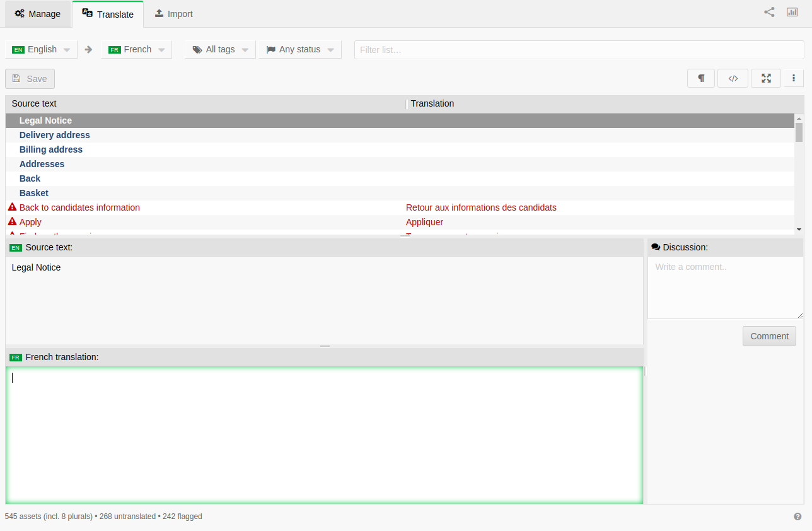Focus the Filter list search field
This screenshot has height=531, width=812.
coord(579,50)
